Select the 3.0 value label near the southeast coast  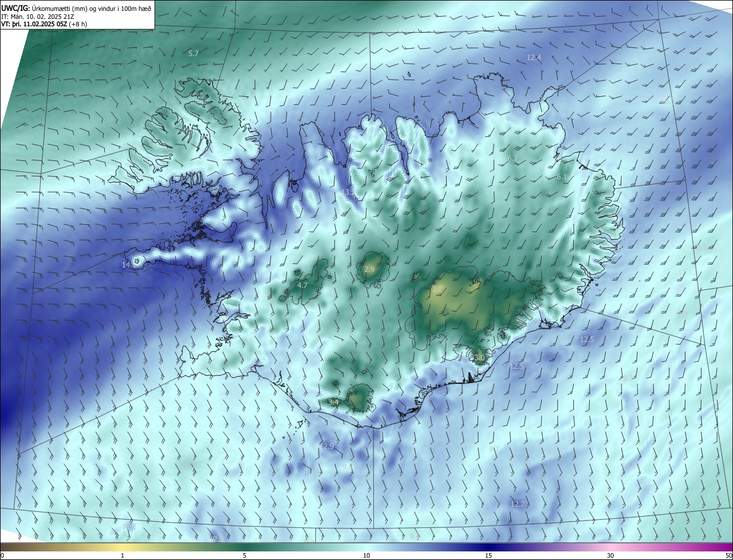pos(479,358)
